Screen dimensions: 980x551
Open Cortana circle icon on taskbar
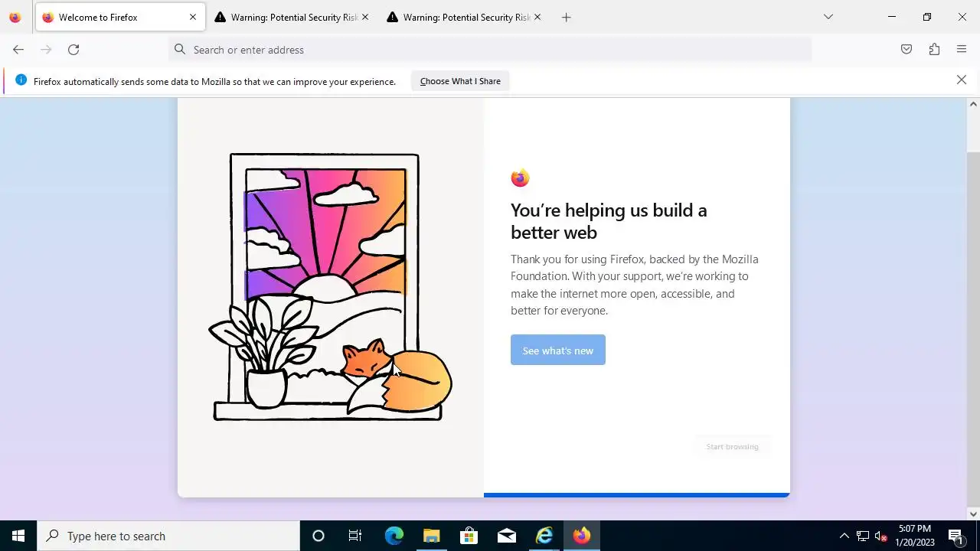[x=318, y=536]
